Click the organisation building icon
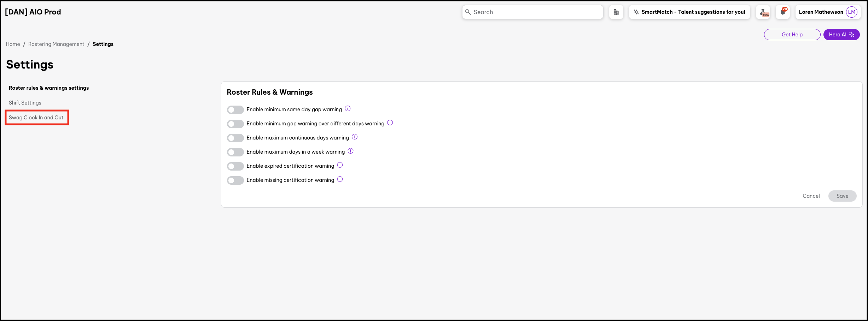Viewport: 868px width, 321px height. 616,12
